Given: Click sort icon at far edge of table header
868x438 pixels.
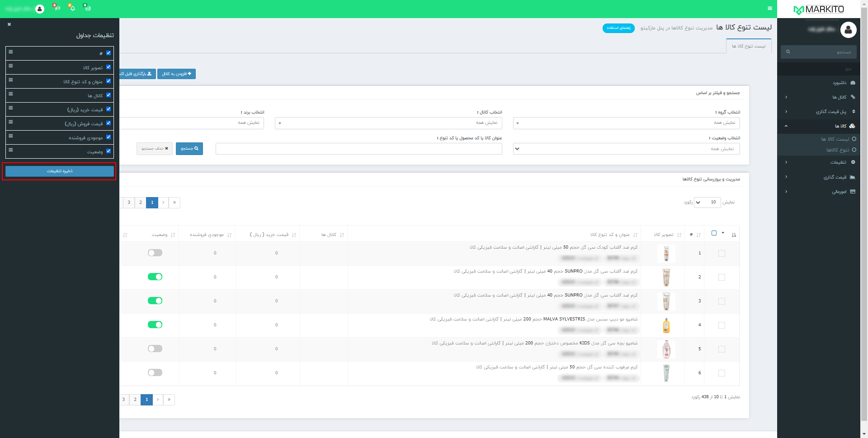Looking at the screenshot, I should [734, 235].
